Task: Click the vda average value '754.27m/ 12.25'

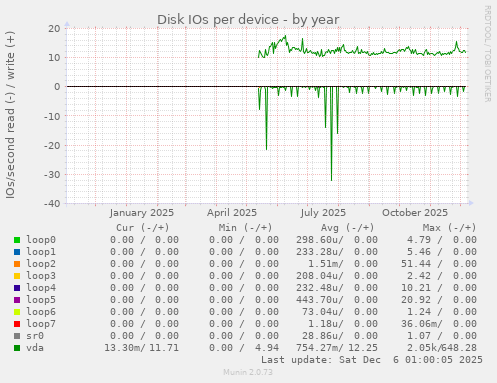Action: (337, 348)
